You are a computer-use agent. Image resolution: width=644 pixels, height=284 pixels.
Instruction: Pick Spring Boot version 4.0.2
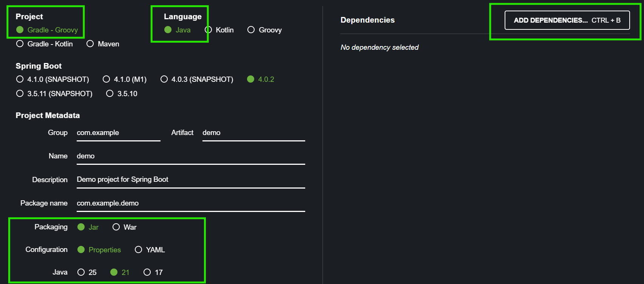coord(261,79)
